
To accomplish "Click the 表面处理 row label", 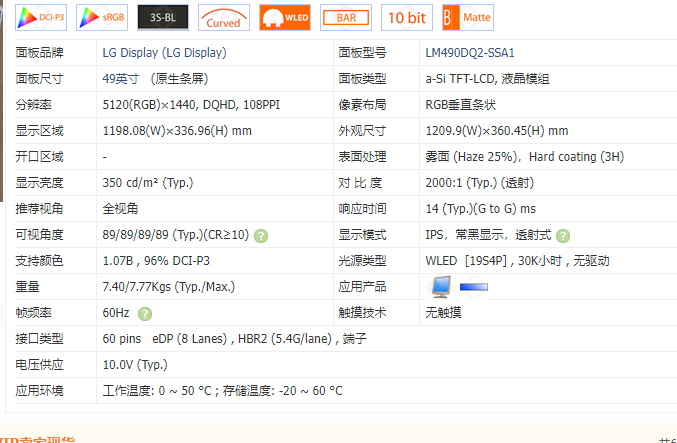I will (x=362, y=156).
